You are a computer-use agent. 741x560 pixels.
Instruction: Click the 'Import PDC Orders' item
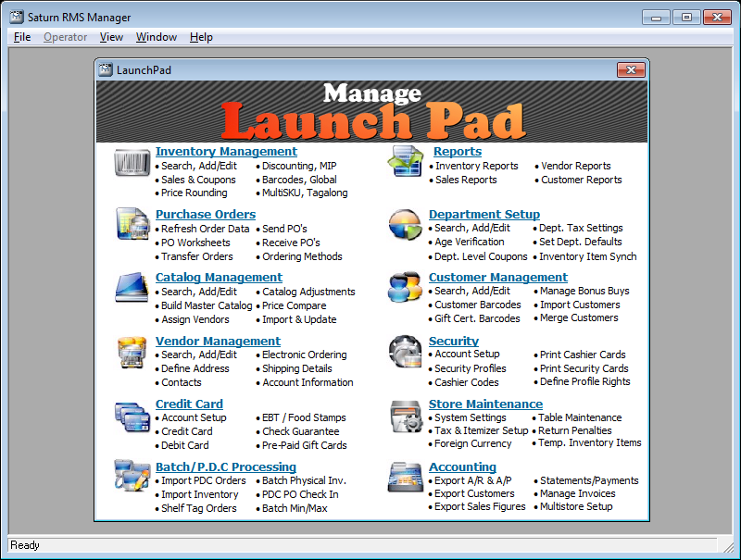[204, 480]
